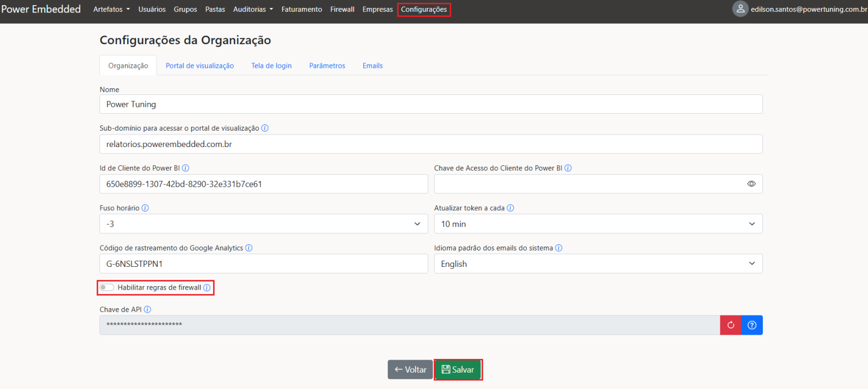Switch to the Parâmetros tab

coord(327,66)
